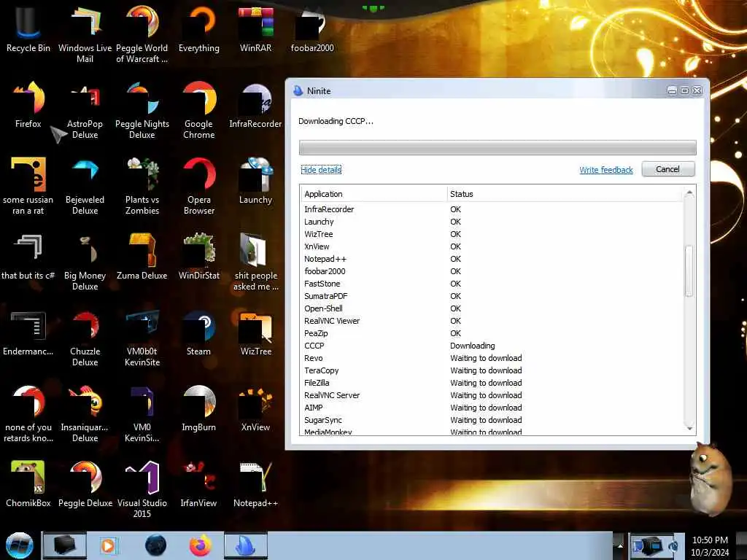747x560 pixels.
Task: Select the Opera Browser desktop icon
Action: [198, 186]
